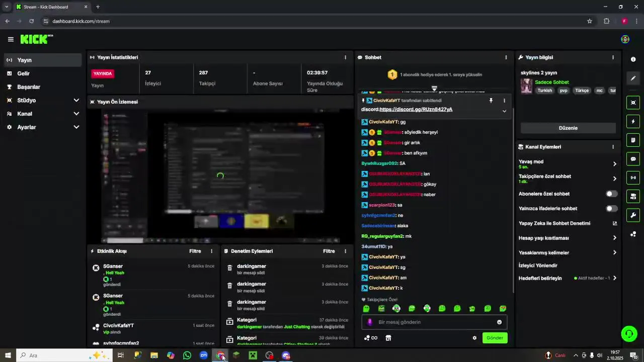Open WhatsApp from the taskbar

187,355
